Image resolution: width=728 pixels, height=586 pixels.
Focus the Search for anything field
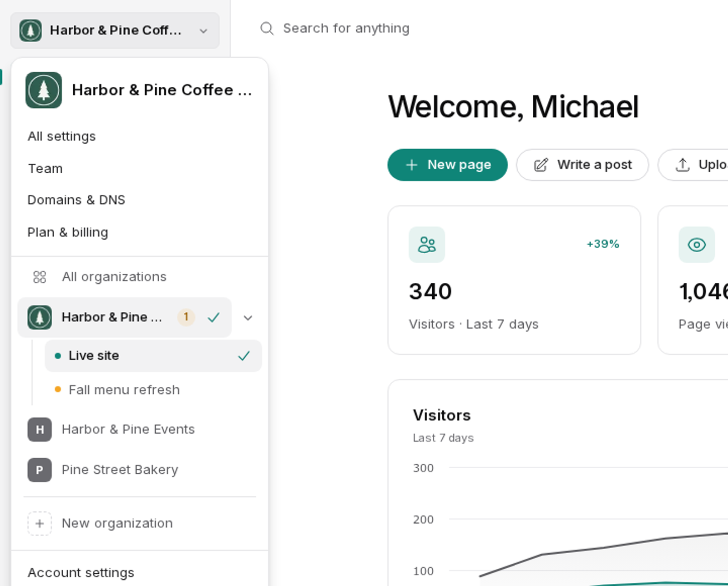(346, 28)
